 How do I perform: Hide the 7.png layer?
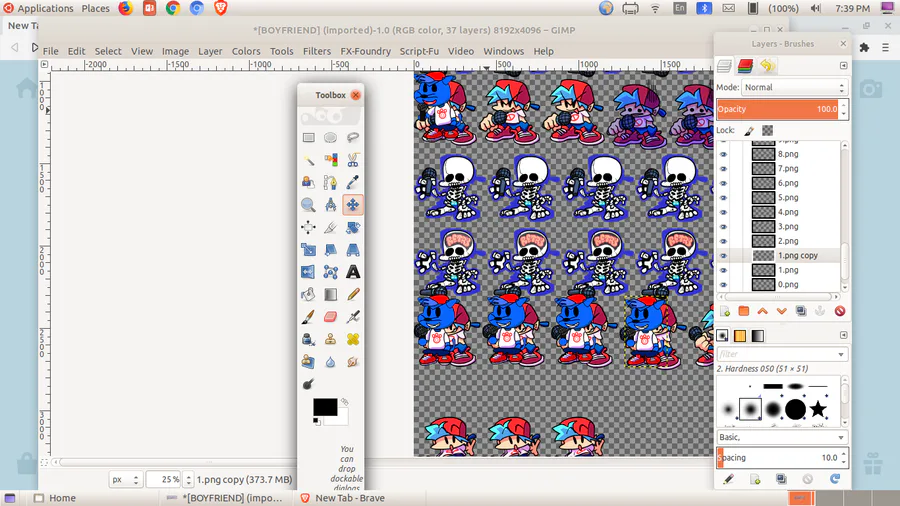click(723, 169)
